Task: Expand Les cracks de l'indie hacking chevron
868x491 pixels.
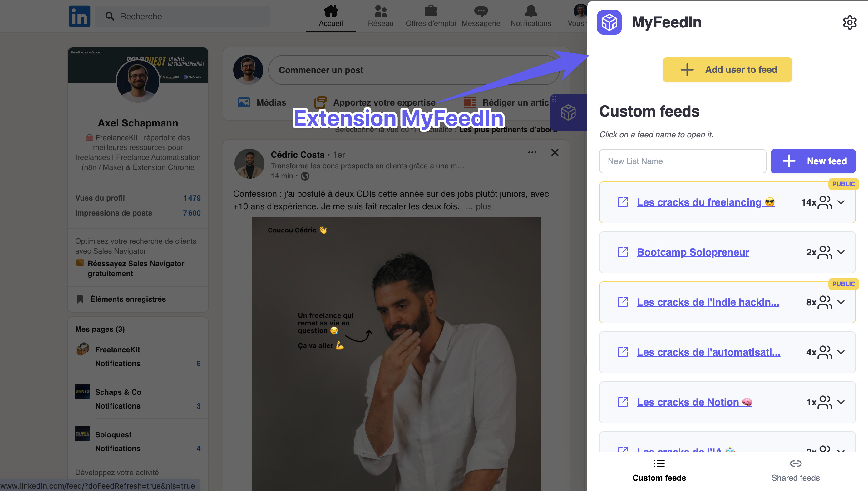Action: 841,302
